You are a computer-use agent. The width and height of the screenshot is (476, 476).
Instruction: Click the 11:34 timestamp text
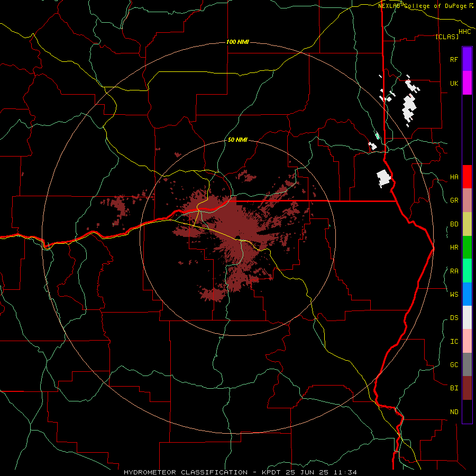click(x=345, y=472)
